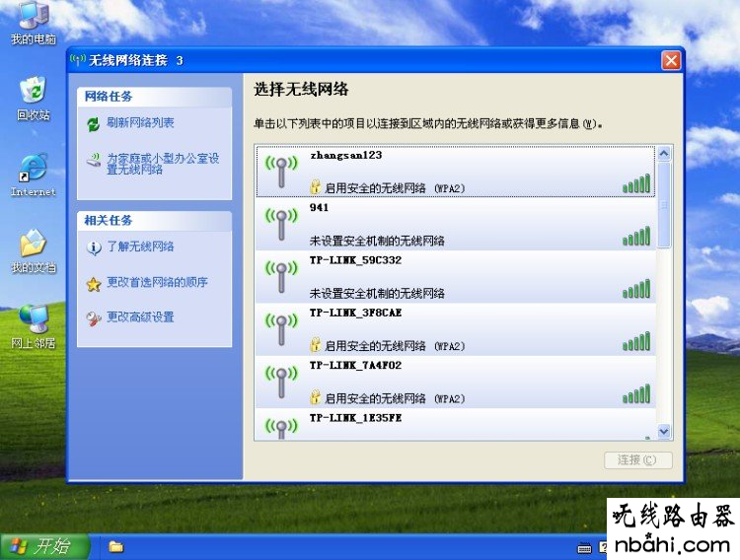This screenshot has height=560, width=740.
Task: Click WPA2 security text under TP-LINK_7A4F02
Action: point(395,399)
